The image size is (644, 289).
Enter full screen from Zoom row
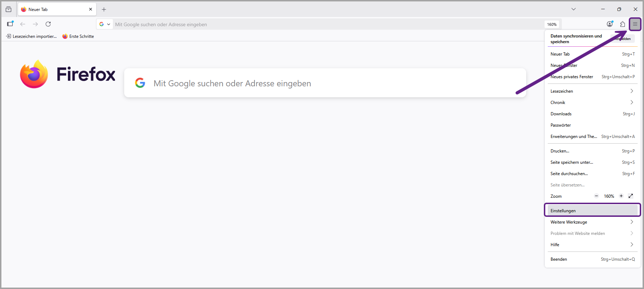coord(631,196)
